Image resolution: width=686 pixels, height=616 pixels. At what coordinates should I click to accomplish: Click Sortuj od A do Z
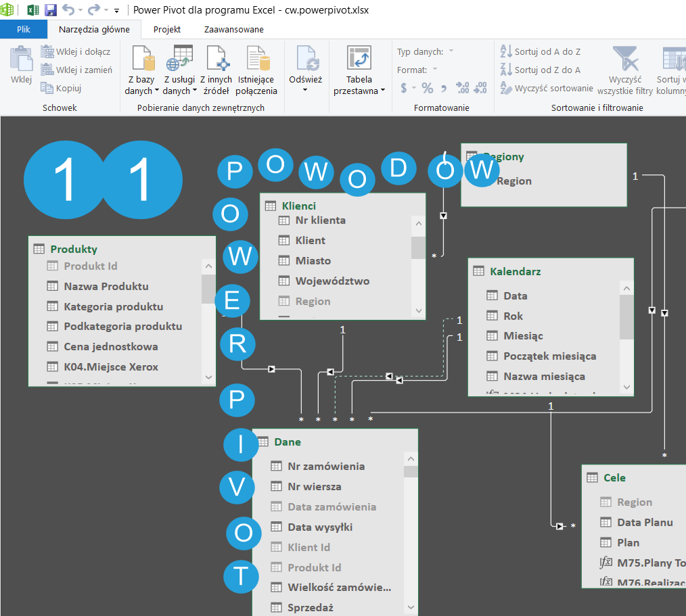(540, 51)
